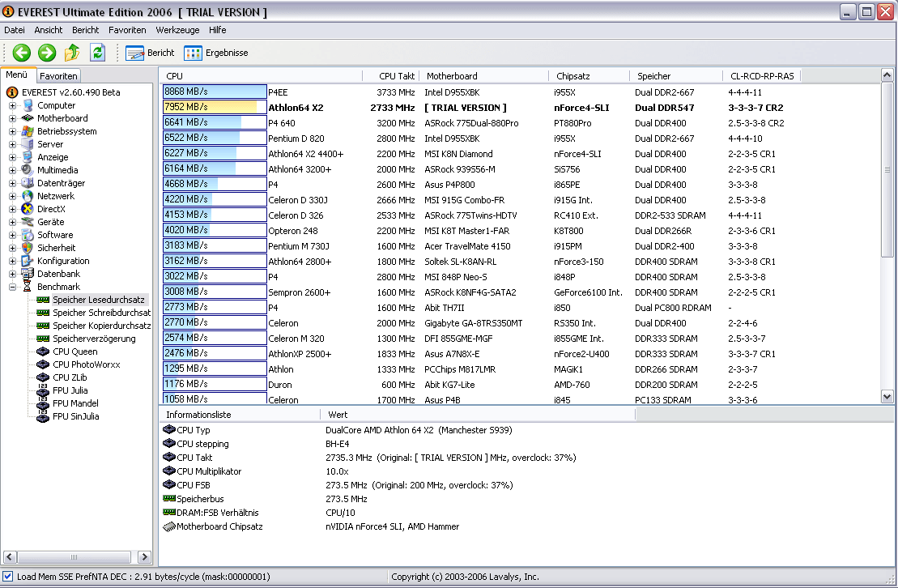Expand the Computer tree node
The height and width of the screenshot is (588, 898).
(12, 105)
